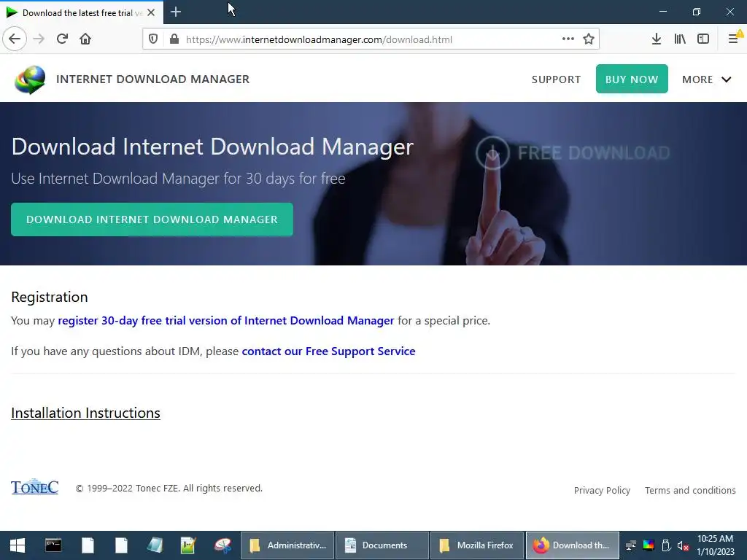
Task: Open the Terms and conditions link
Action: pos(690,491)
